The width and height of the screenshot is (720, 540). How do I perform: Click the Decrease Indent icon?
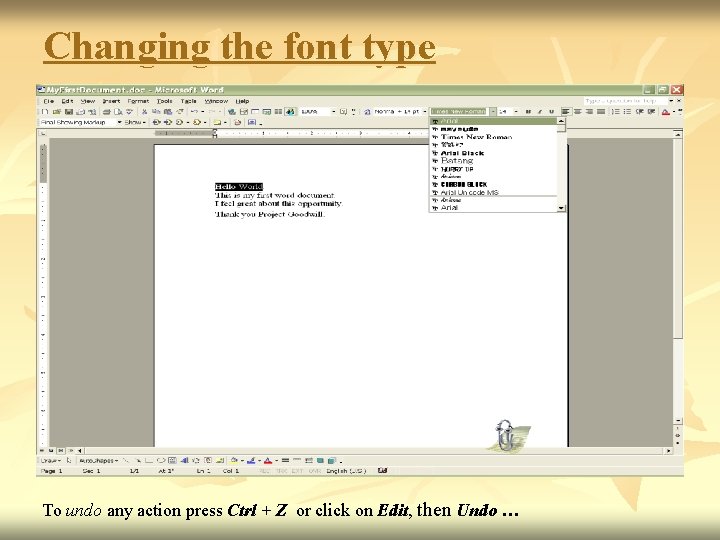[x=640, y=112]
